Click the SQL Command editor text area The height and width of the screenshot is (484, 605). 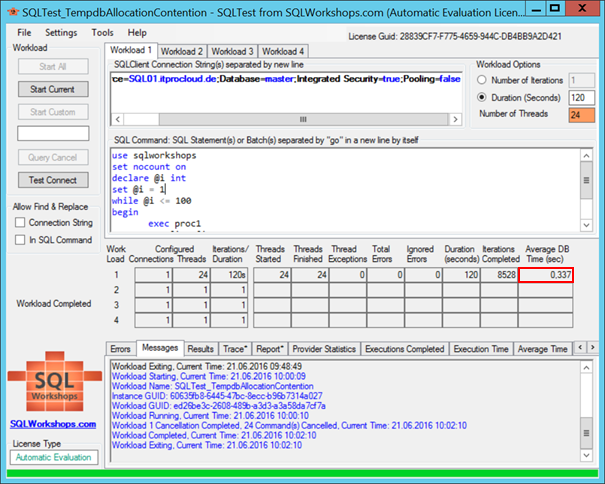(345, 190)
